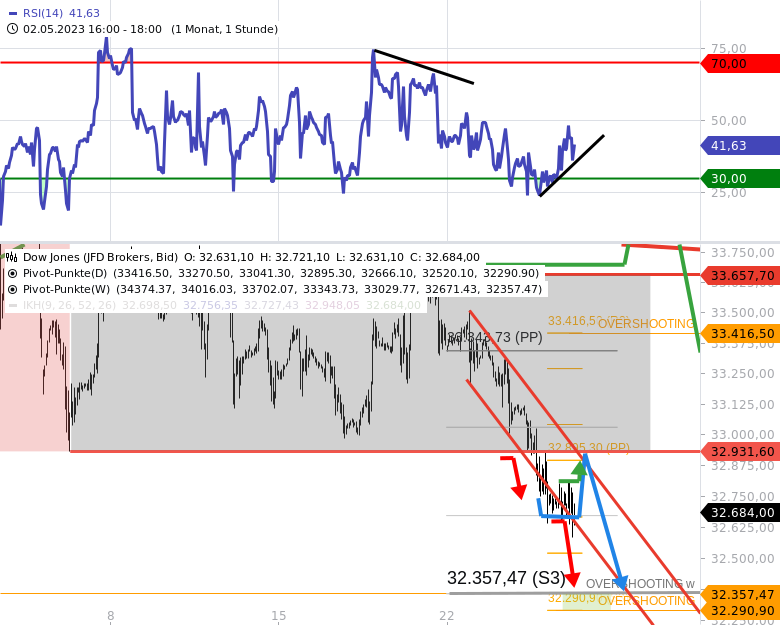Click the 32.357,47 (S3) support label
780x625 pixels.
pos(506,578)
